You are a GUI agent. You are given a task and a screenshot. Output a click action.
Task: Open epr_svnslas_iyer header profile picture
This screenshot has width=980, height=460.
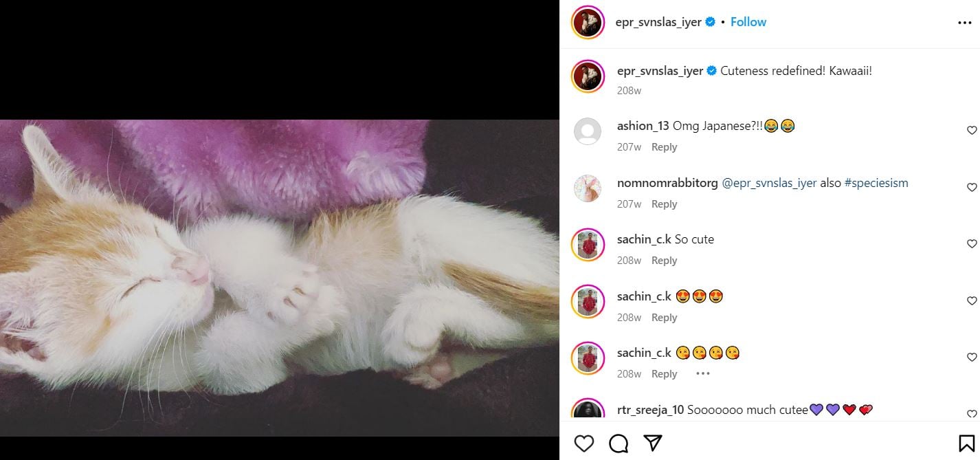tap(588, 22)
